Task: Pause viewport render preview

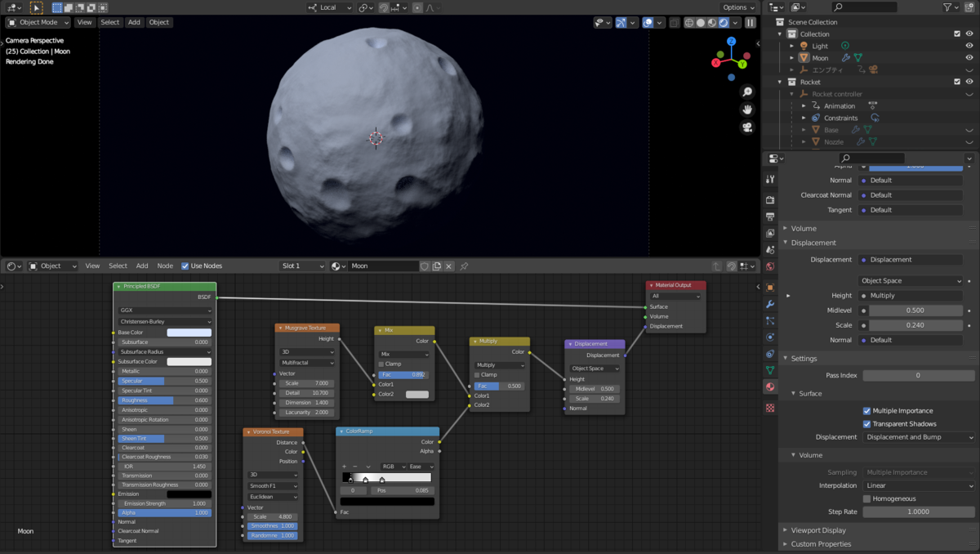Action: 751,23
